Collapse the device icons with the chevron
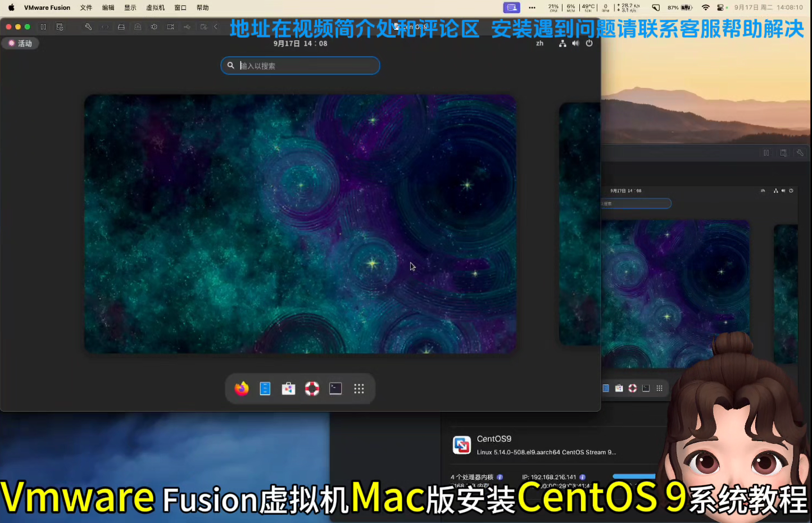The width and height of the screenshot is (812, 523). pyautogui.click(x=216, y=27)
